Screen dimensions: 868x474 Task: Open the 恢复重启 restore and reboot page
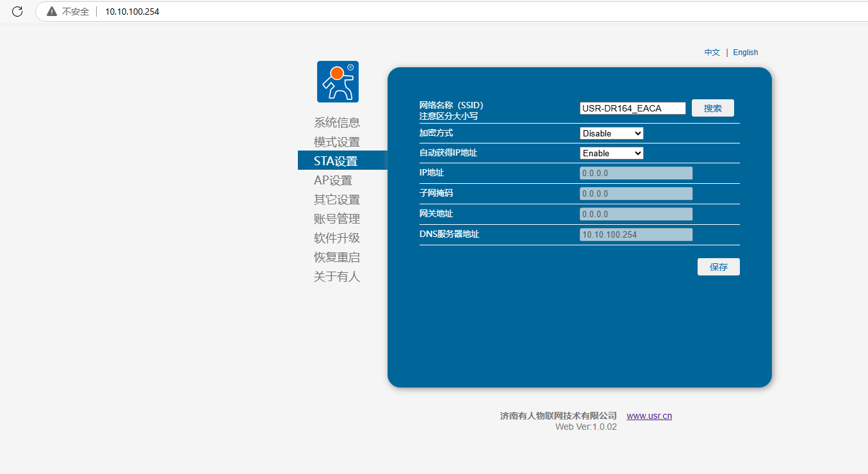(x=337, y=257)
